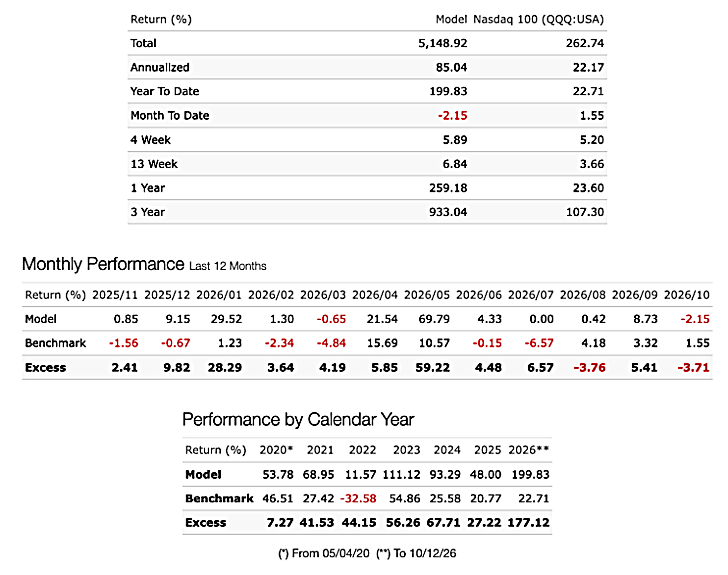Click the 13 Week row label
This screenshot has height=575, width=728.
tap(154, 164)
